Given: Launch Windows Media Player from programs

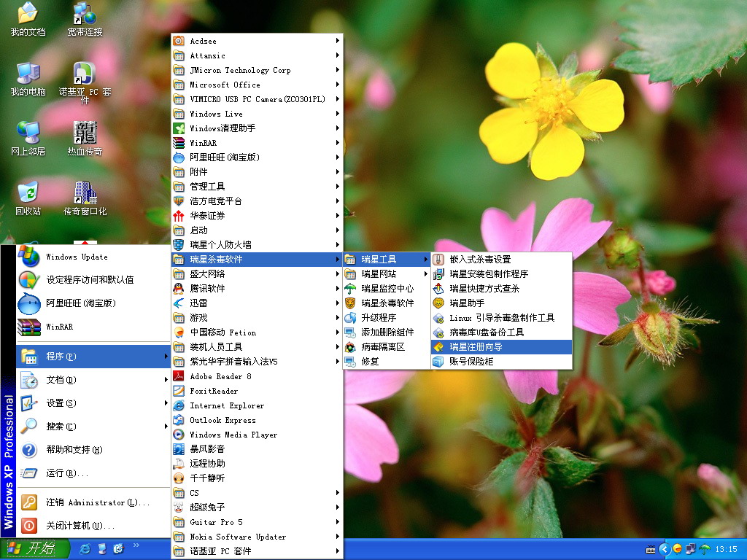Looking at the screenshot, I should [x=233, y=435].
